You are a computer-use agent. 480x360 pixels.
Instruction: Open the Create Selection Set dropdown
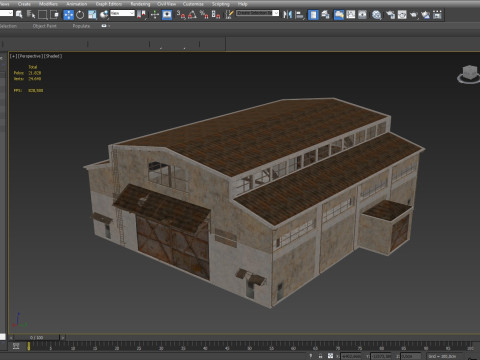click(x=258, y=13)
